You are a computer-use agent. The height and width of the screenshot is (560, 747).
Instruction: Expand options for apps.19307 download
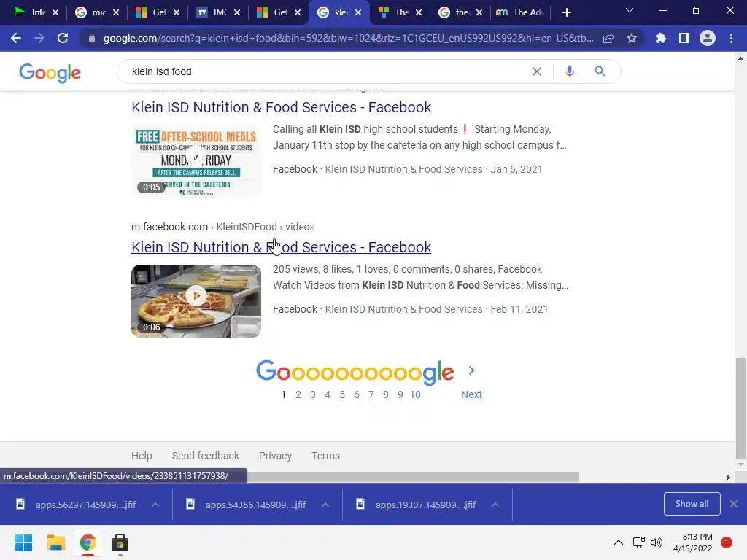click(495, 505)
